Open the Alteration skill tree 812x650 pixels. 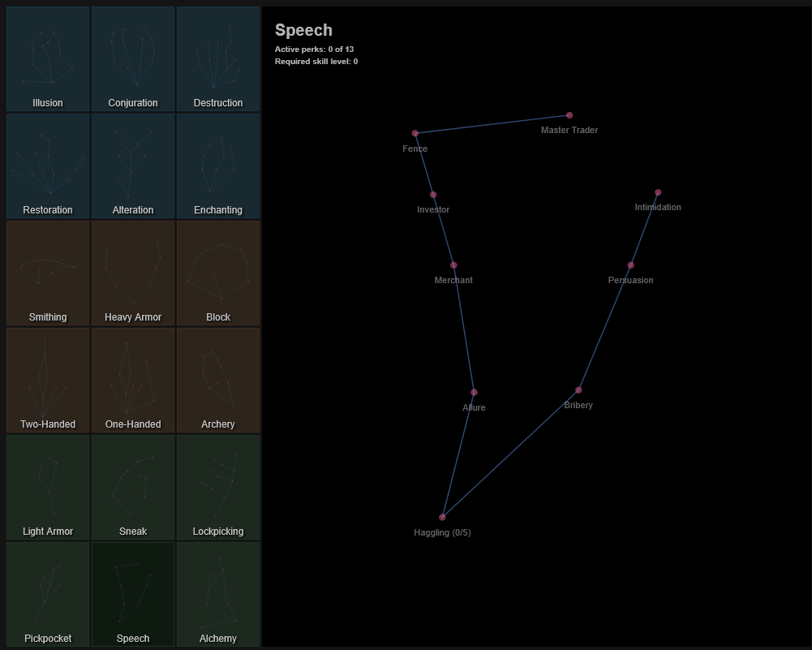click(x=133, y=166)
